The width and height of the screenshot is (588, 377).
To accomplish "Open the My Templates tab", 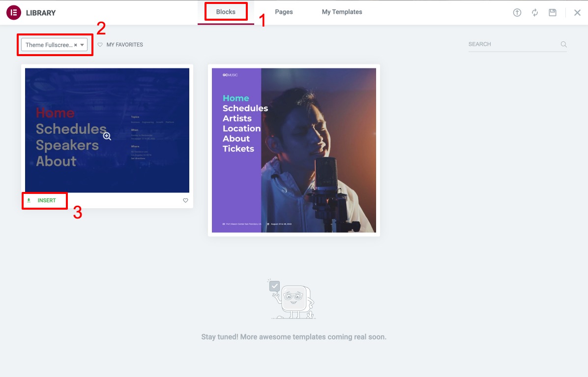I will [x=342, y=12].
